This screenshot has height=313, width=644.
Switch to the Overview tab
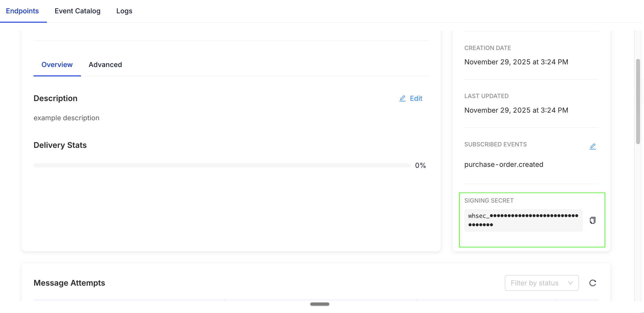pyautogui.click(x=57, y=65)
